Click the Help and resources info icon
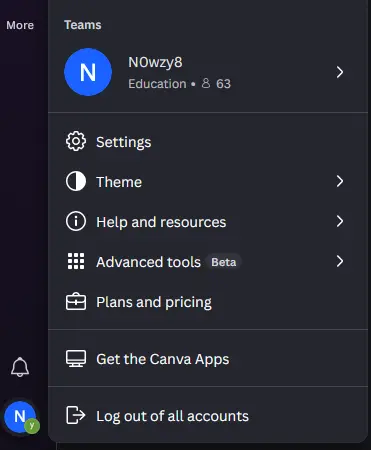The height and width of the screenshot is (451, 371). point(76,222)
